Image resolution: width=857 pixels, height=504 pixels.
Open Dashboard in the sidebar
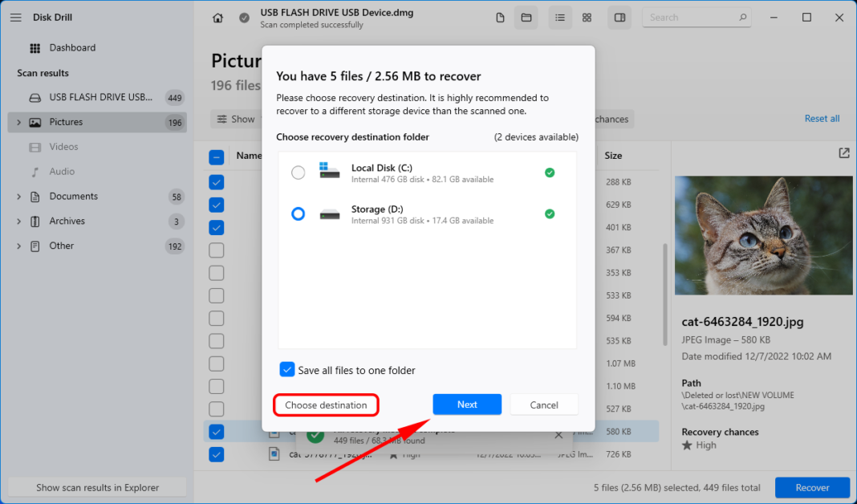point(72,48)
